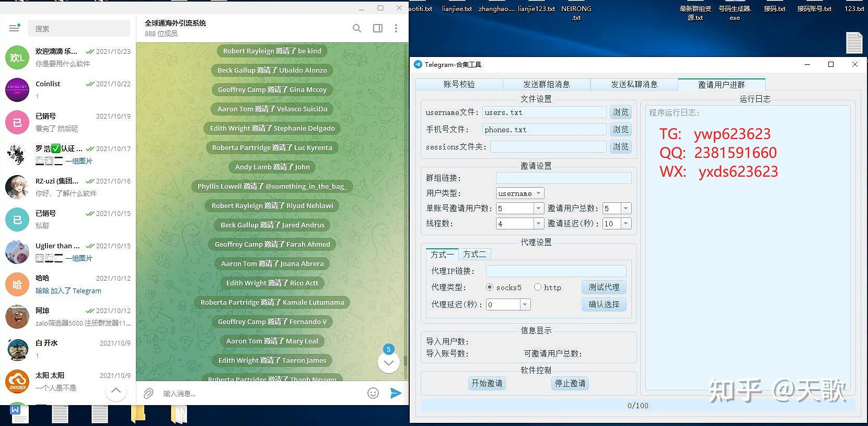Open the three-dot chat options menu
868x426 pixels.
pyautogui.click(x=396, y=28)
